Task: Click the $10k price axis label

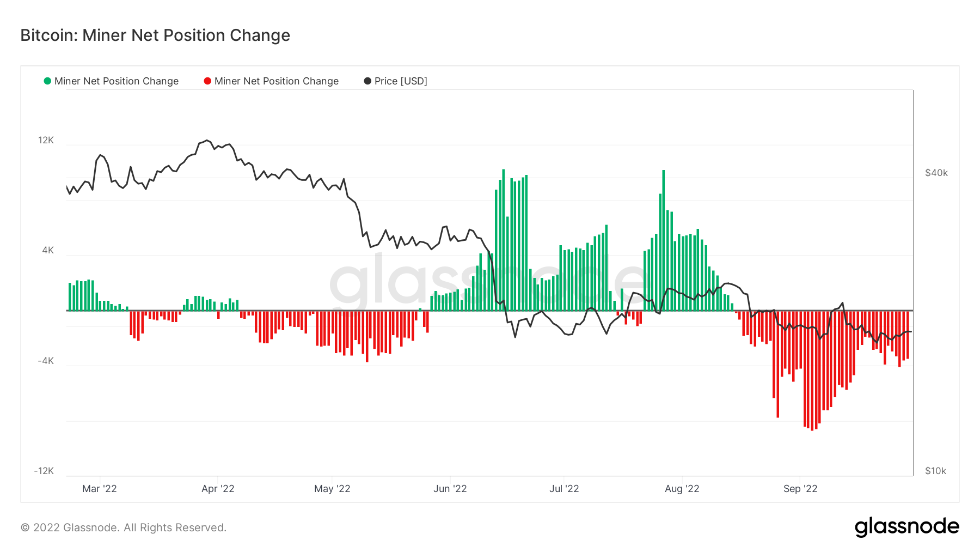Action: [936, 471]
